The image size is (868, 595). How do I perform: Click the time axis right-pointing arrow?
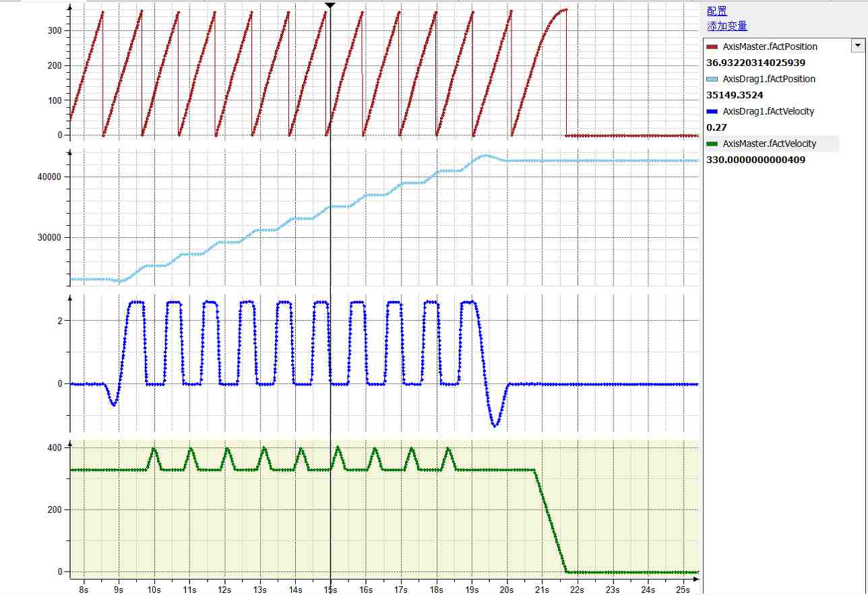[697, 579]
